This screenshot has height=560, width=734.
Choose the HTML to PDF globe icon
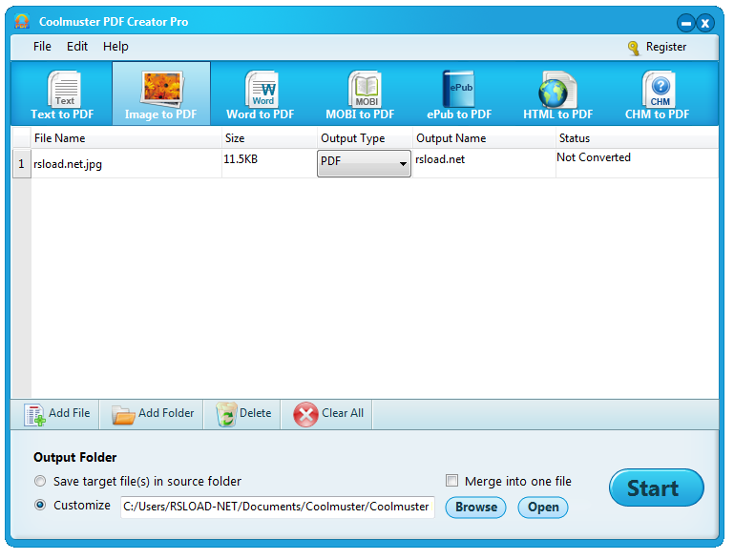tap(557, 90)
